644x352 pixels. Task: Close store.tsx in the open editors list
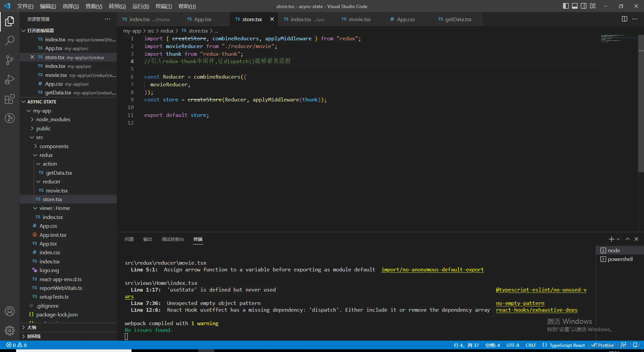[x=32, y=57]
